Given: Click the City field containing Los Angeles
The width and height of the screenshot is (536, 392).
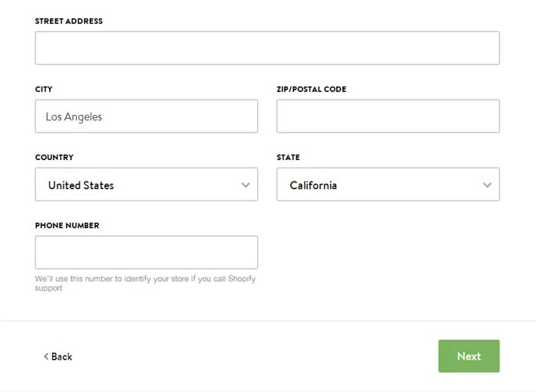Looking at the screenshot, I should 146,116.
